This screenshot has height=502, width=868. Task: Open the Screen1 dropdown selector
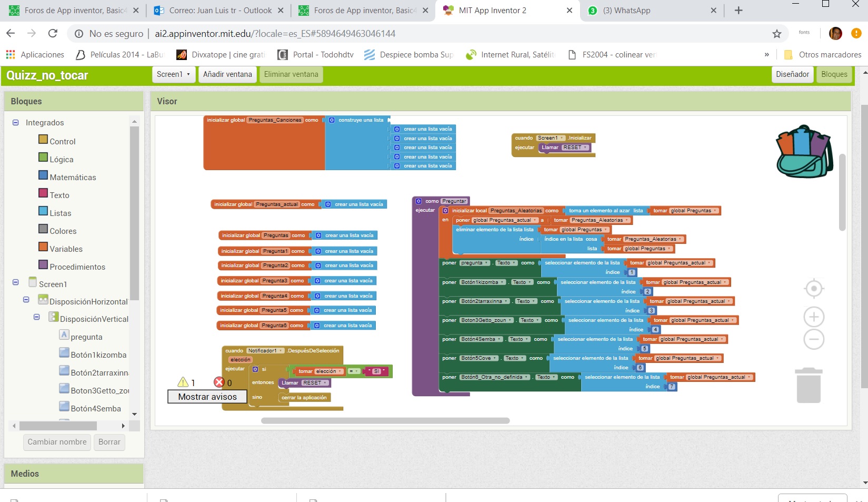click(x=173, y=74)
